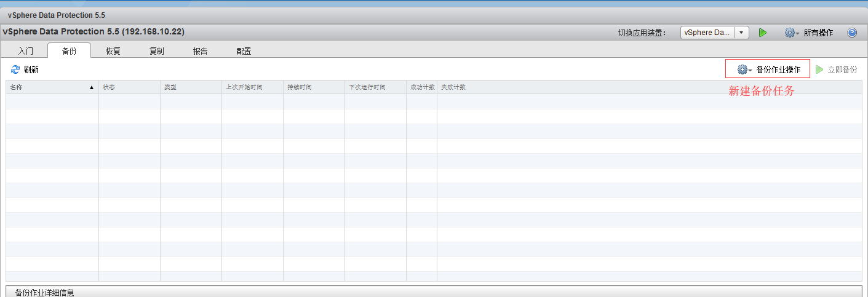Click the 切换应用装置 label
This screenshot has width=868, height=297.
[x=642, y=33]
